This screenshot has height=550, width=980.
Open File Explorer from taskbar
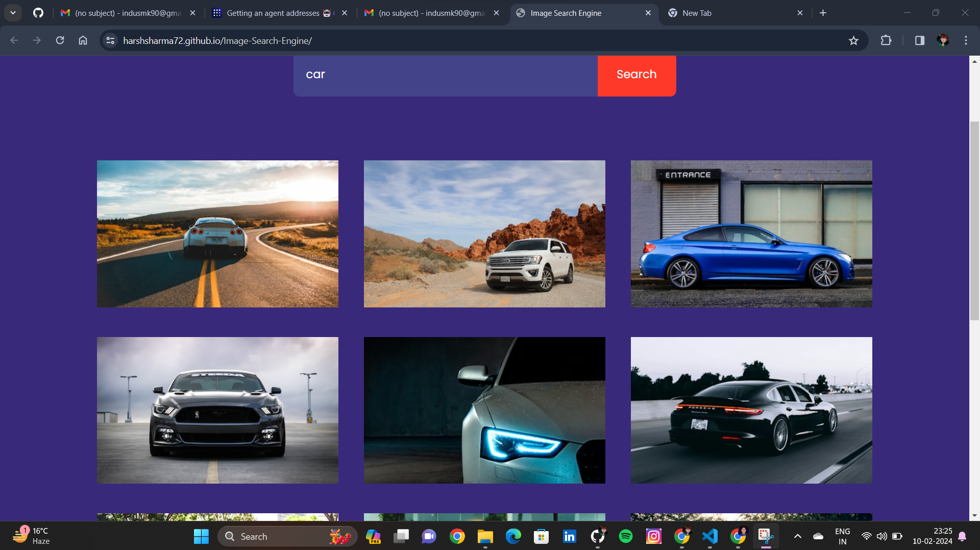[485, 536]
